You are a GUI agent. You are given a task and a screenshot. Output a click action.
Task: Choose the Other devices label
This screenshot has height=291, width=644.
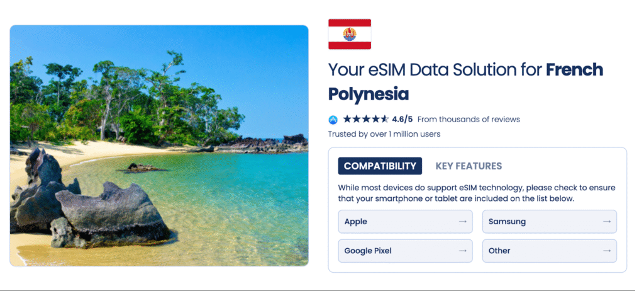tap(499, 251)
